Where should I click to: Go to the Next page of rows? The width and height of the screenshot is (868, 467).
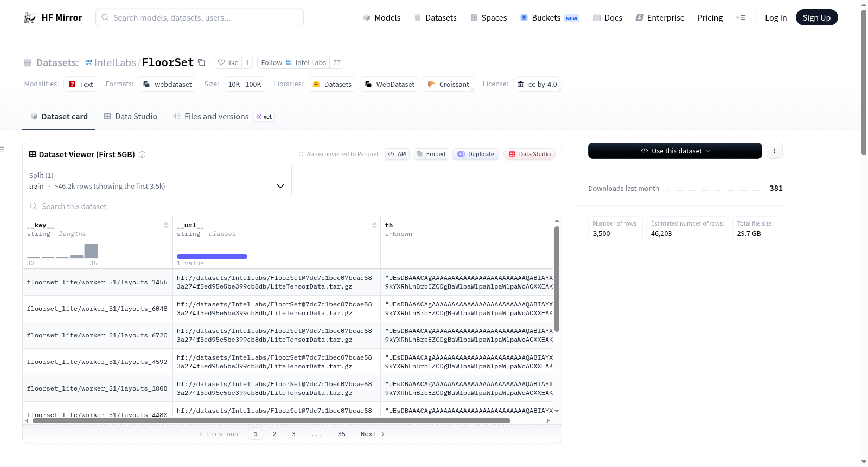(x=373, y=434)
